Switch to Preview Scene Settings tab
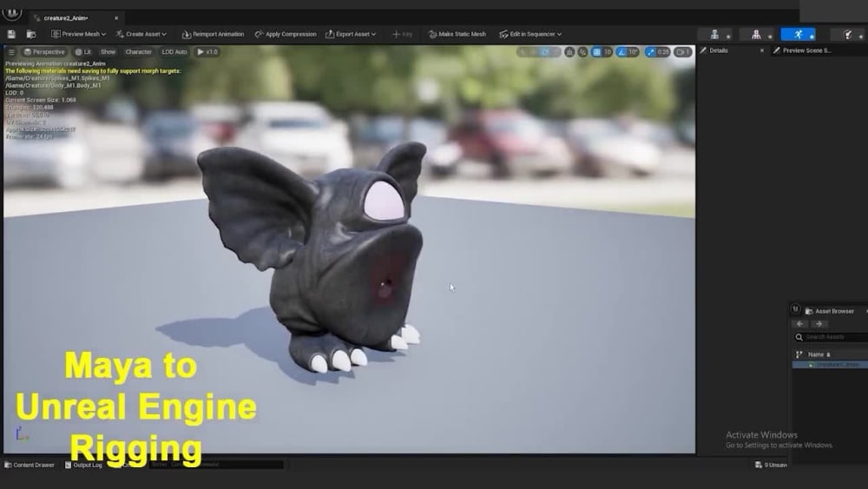Image resolution: width=868 pixels, height=489 pixels. tap(806, 50)
